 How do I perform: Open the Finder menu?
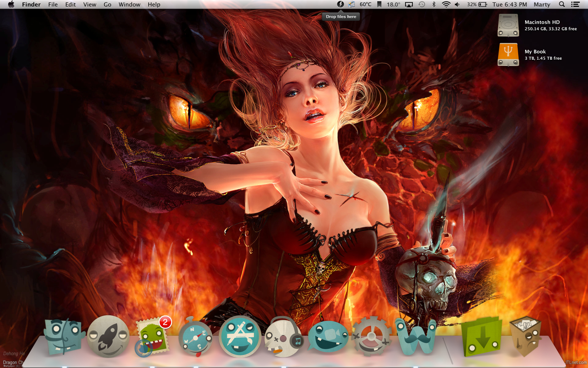tap(31, 4)
